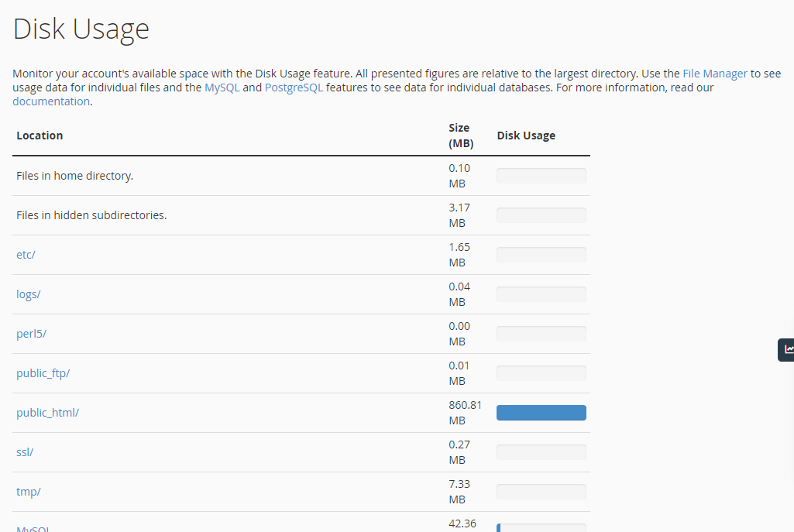Image resolution: width=794 pixels, height=532 pixels.
Task: Open the PostgreSQL feature link
Action: [294, 88]
